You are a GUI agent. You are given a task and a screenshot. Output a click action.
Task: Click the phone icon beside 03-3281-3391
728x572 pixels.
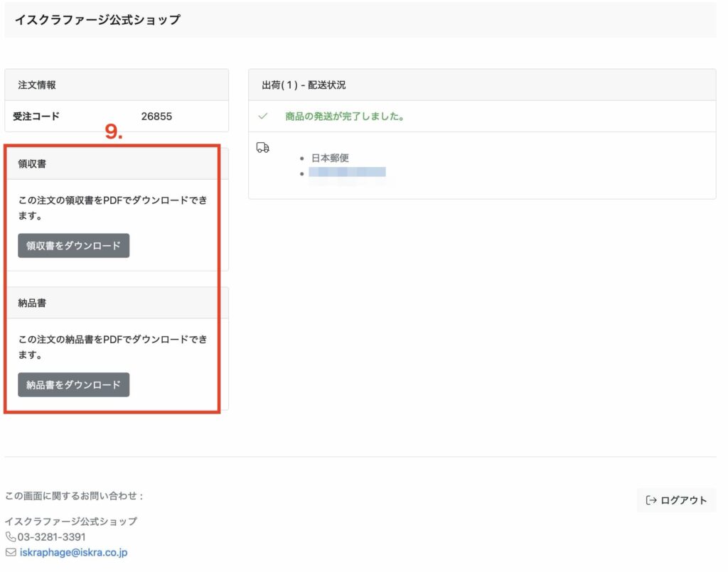10,536
